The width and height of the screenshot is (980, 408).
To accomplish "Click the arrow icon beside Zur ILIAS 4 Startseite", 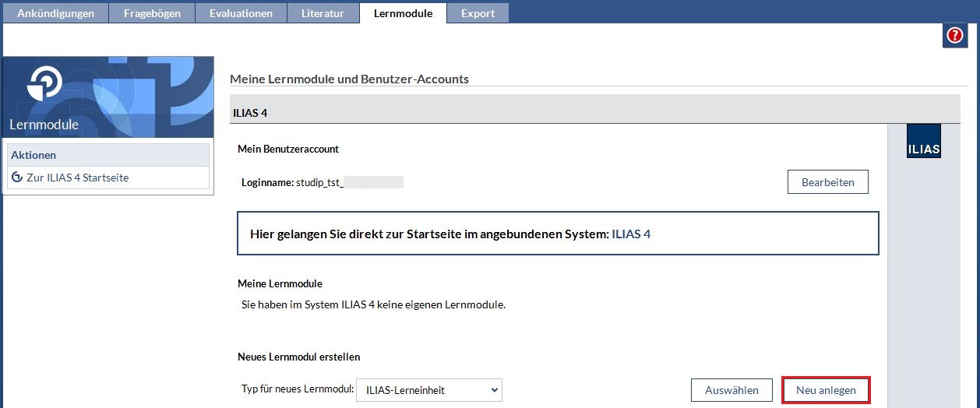I will point(17,178).
